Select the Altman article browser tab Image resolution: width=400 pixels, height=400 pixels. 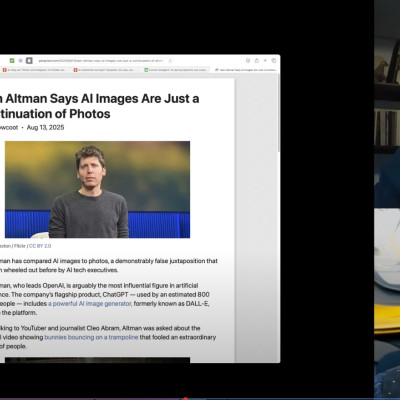click(245, 70)
